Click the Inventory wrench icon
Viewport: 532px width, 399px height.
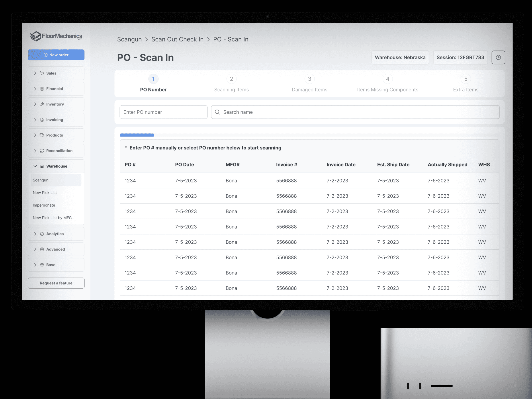tap(42, 104)
